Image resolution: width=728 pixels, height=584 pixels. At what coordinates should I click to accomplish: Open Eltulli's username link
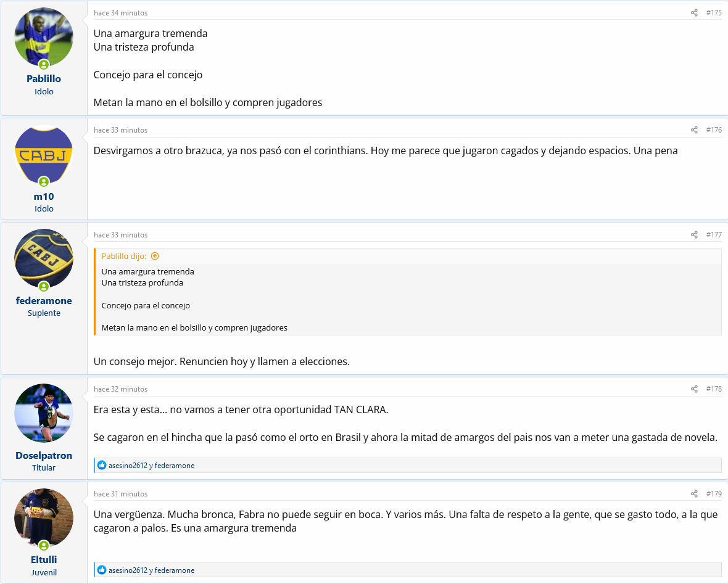coord(44,559)
